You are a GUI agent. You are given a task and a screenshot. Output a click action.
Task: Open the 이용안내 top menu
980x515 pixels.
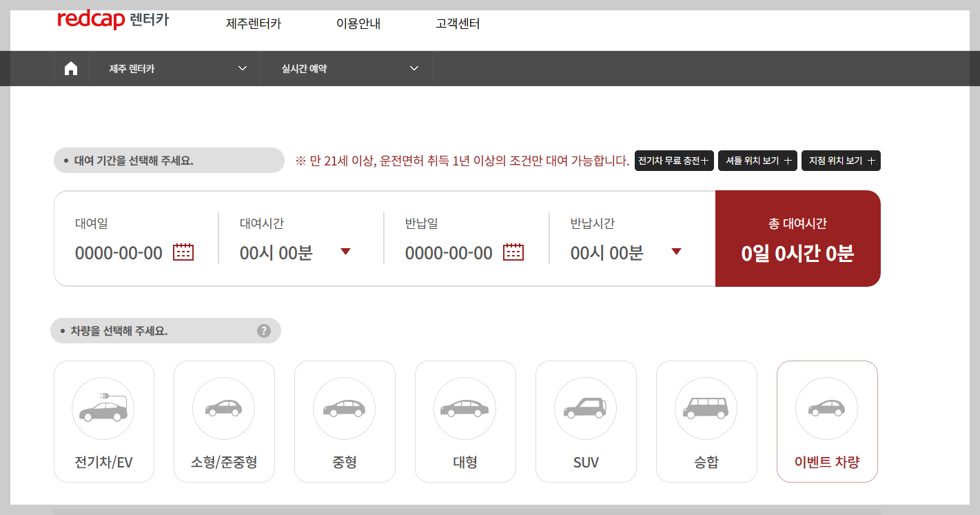click(x=358, y=23)
